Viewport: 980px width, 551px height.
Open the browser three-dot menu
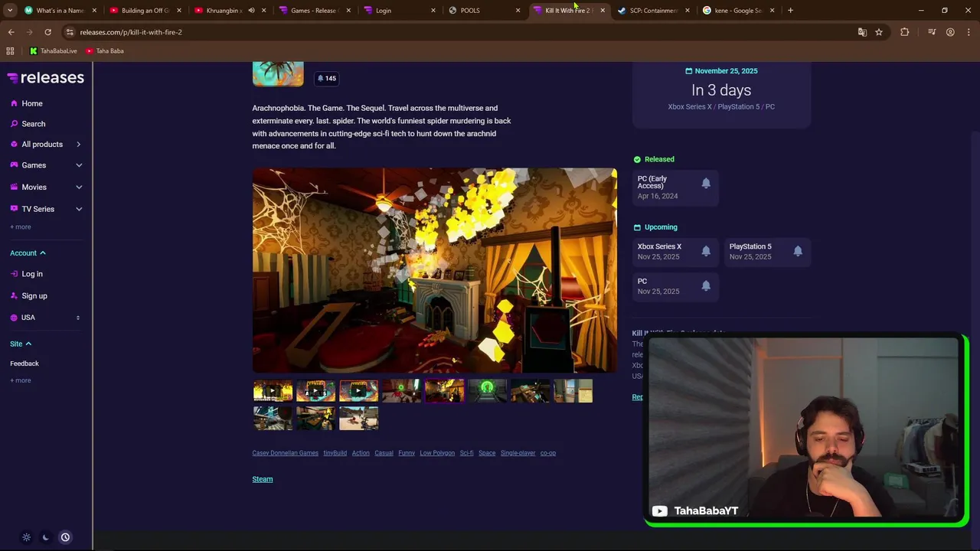coord(969,32)
